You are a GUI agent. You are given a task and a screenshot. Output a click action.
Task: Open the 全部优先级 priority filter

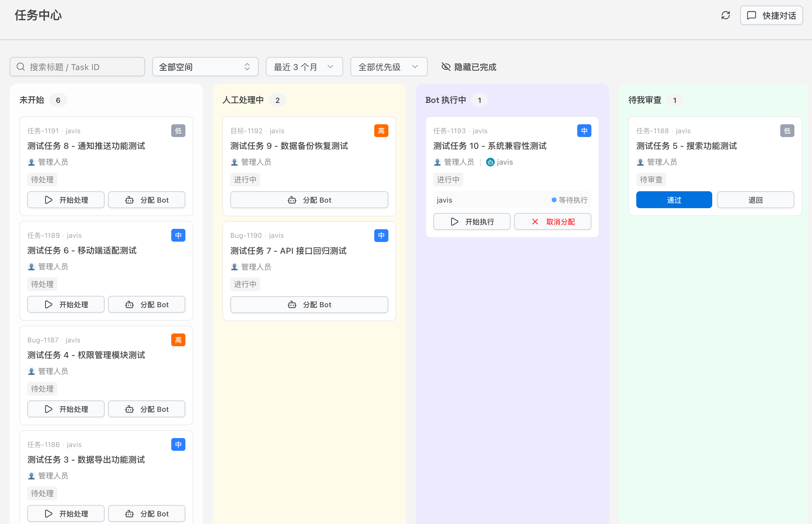(389, 67)
